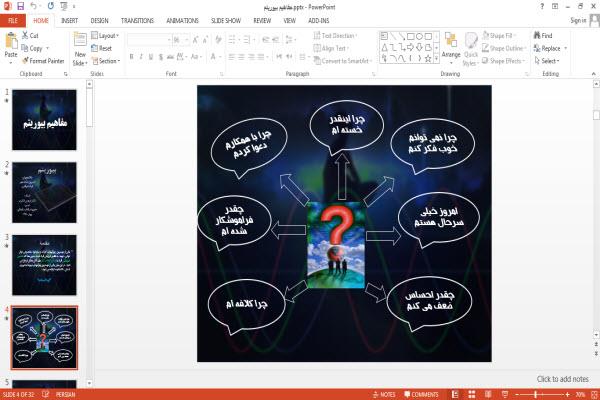Screen dimensions: 600x400
Task: Change Text Direction
Action: [335, 36]
